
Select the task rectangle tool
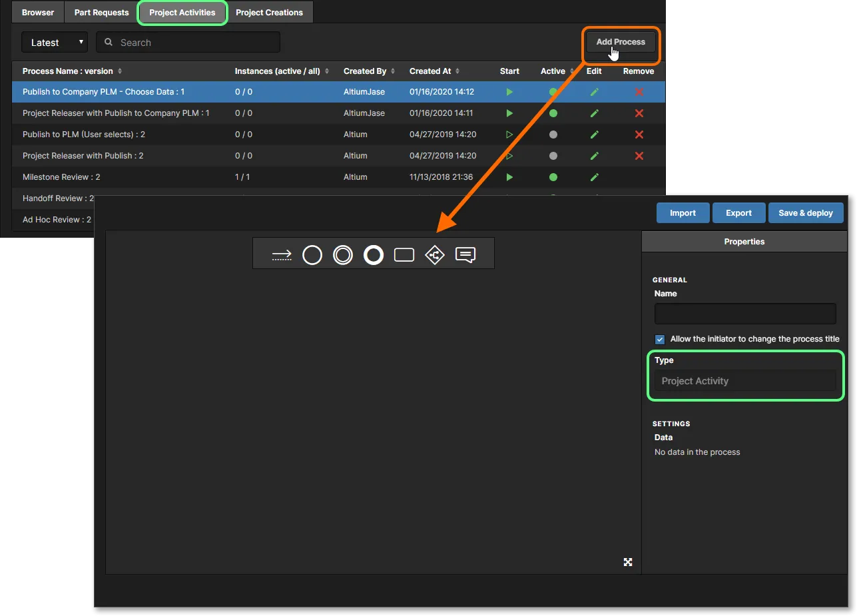[x=404, y=255]
